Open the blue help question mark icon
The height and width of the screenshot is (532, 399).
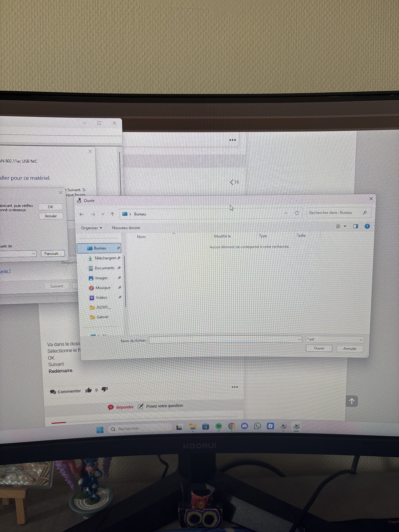point(367,226)
